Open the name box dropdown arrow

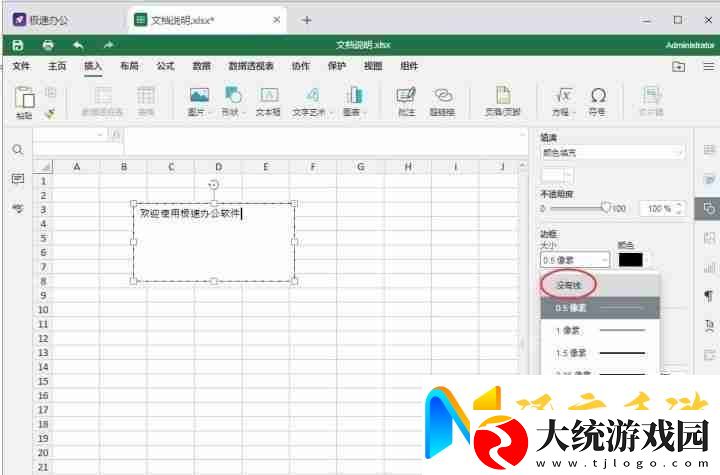click(x=100, y=135)
